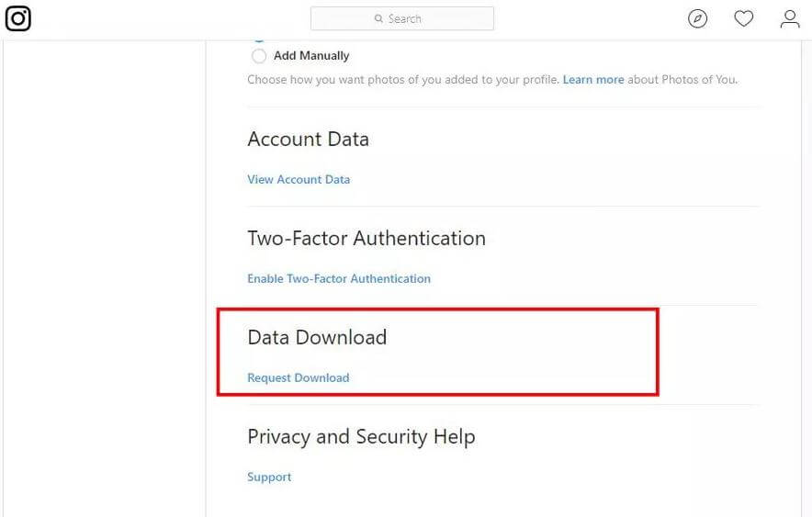The height and width of the screenshot is (517, 812).
Task: Open the Learn more link
Action: point(593,80)
